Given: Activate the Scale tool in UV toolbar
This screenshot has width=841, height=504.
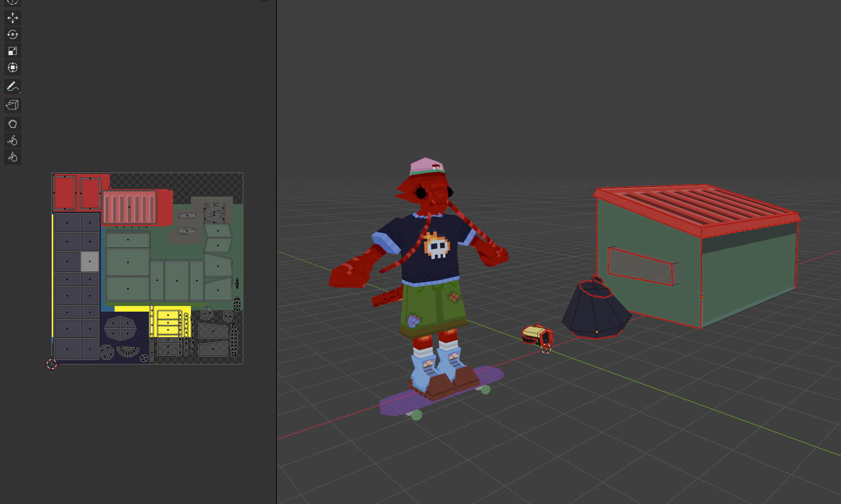Looking at the screenshot, I should click(13, 51).
